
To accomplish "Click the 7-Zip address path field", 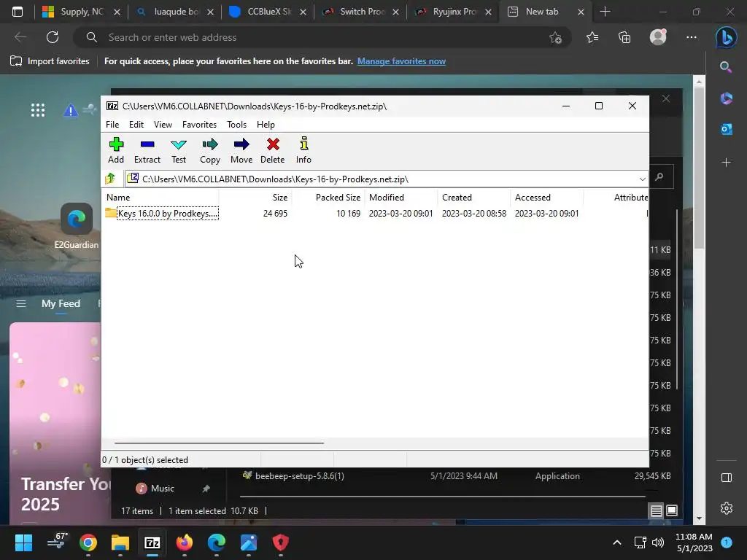I will 381,179.
